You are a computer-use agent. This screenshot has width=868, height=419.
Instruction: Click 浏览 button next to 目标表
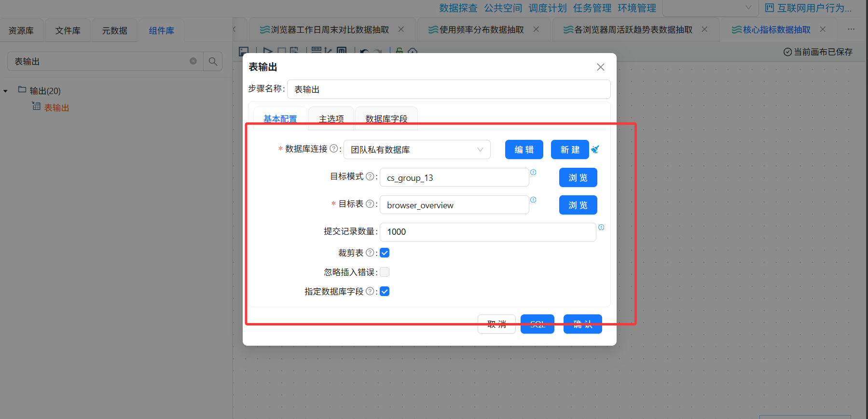click(x=578, y=205)
